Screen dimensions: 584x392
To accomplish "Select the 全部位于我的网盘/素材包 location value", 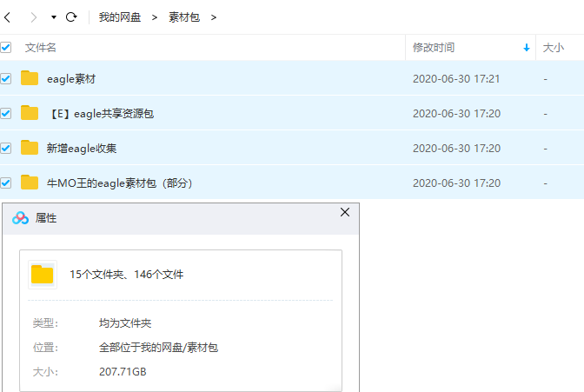I will pyautogui.click(x=159, y=348).
